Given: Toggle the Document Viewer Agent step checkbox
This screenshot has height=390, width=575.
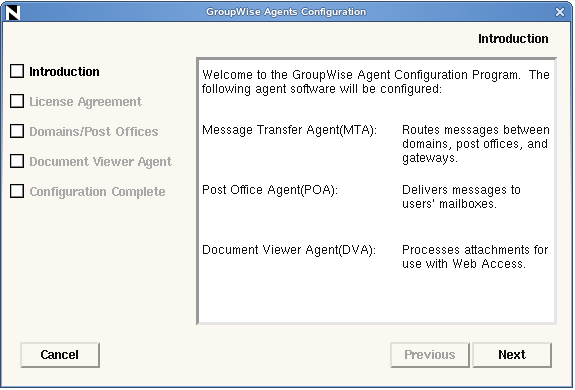Looking at the screenshot, I should pyautogui.click(x=17, y=161).
